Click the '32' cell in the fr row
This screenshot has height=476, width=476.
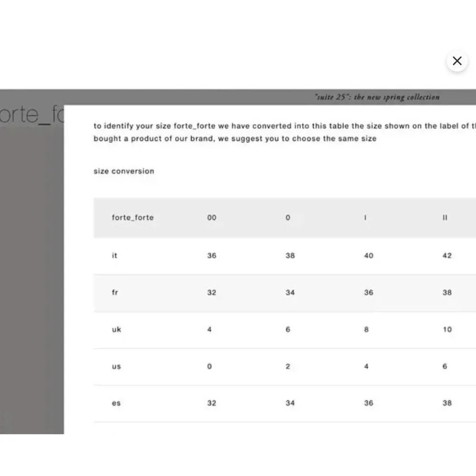212,293
